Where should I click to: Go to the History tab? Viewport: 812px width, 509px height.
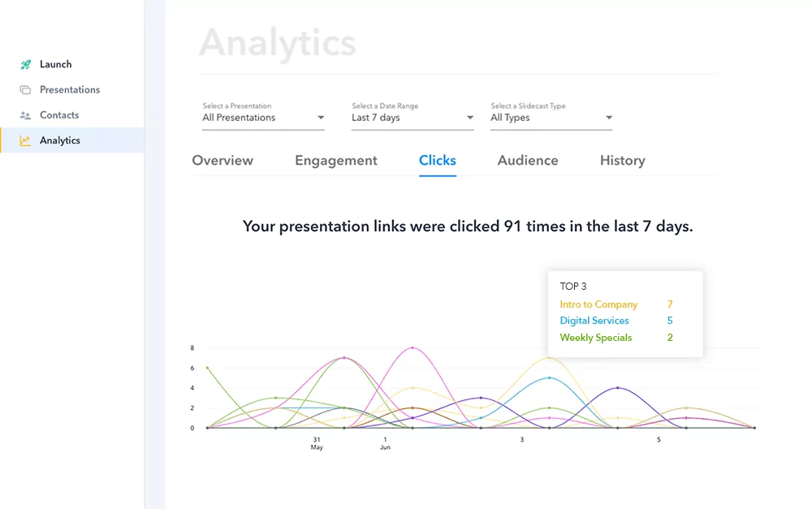tap(623, 161)
